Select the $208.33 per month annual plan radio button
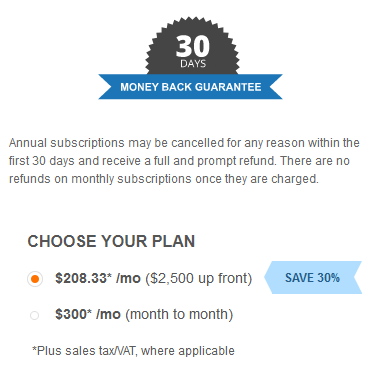The height and width of the screenshot is (372, 384). [x=35, y=279]
